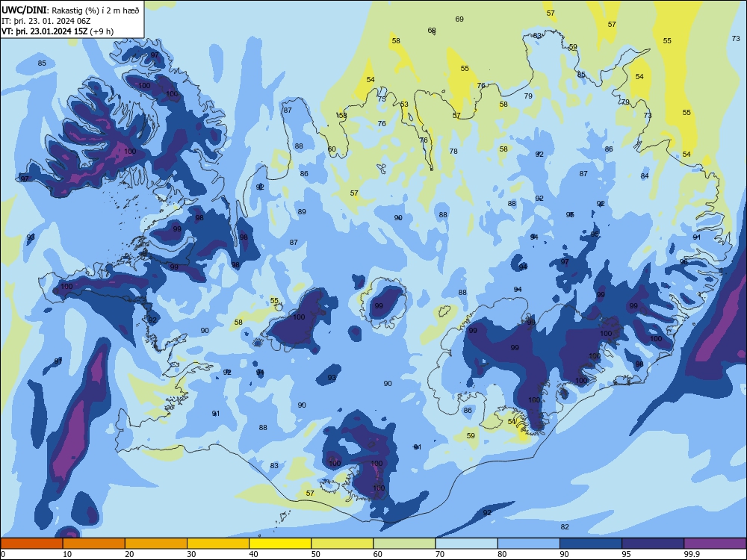This screenshot has height=560, width=747.
Task: Click the title text 'UWC/DINI: Rakastig (%) í 2 m hæð'
Action: [70, 10]
